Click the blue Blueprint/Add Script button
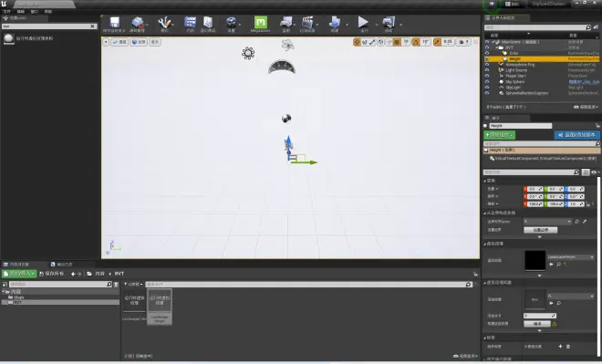Image resolution: width=602 pixels, height=364 pixels. (576, 135)
